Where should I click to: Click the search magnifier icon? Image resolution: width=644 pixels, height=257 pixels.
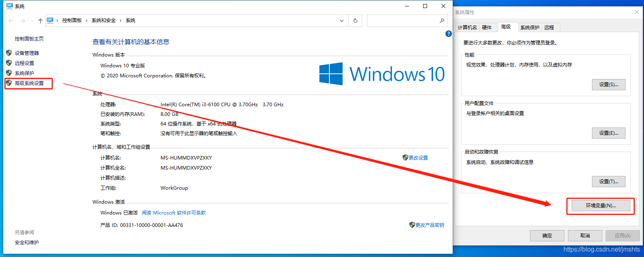[x=442, y=20]
